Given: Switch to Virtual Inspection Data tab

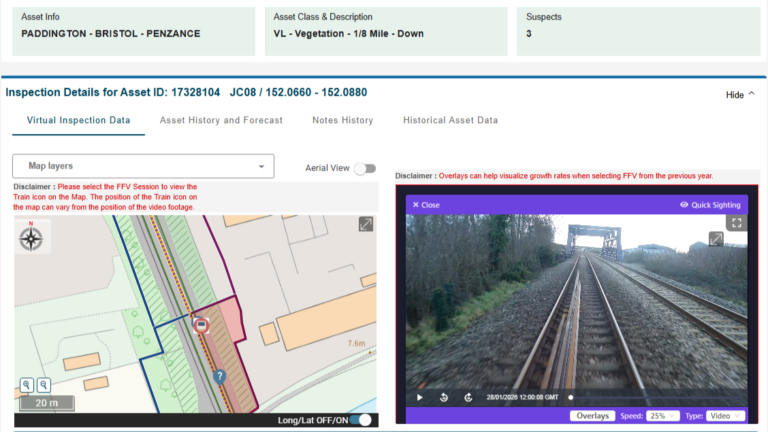Looking at the screenshot, I should point(78,120).
